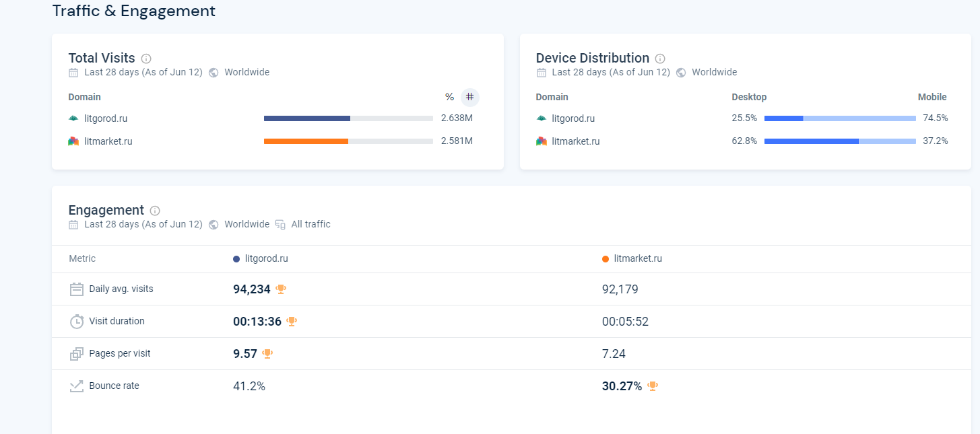Open litmarket.ru in Device Distribution list
The width and height of the screenshot is (980, 434).
pyautogui.click(x=575, y=141)
